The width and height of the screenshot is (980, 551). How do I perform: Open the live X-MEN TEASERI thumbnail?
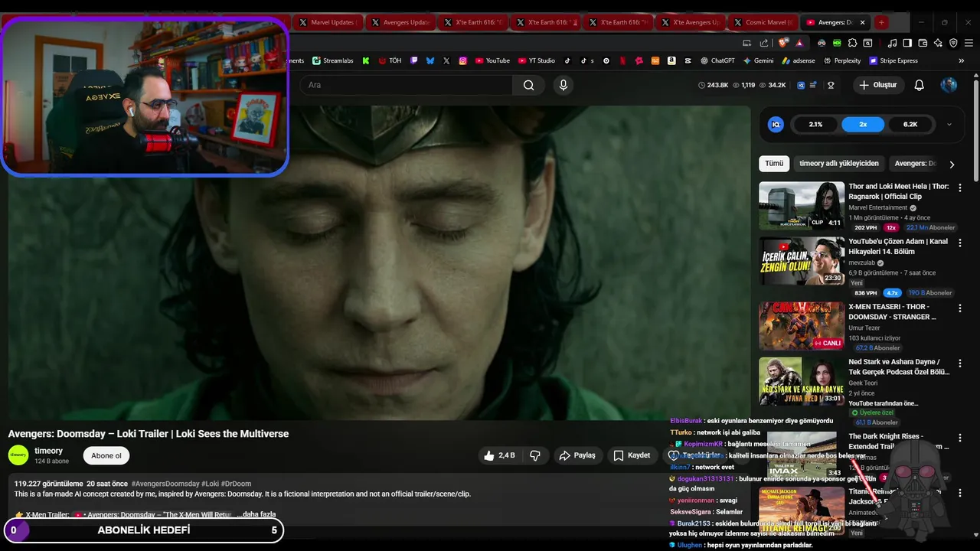[802, 325]
